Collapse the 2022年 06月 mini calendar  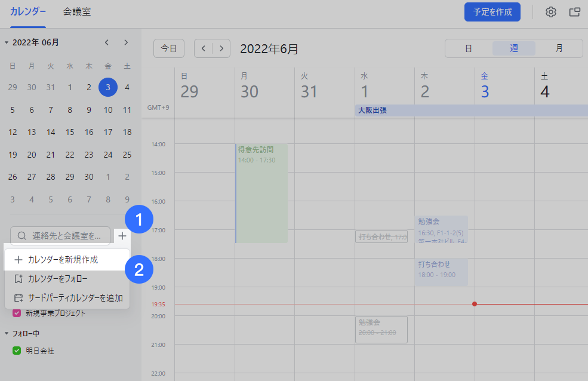coord(7,42)
